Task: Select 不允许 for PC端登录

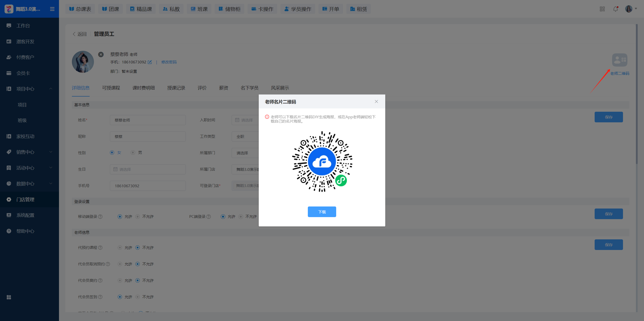Action: click(241, 217)
